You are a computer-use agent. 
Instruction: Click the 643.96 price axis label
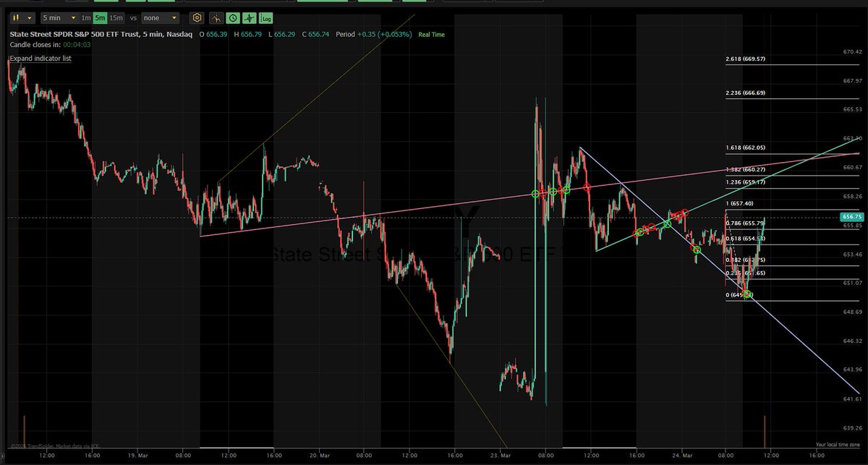point(852,370)
